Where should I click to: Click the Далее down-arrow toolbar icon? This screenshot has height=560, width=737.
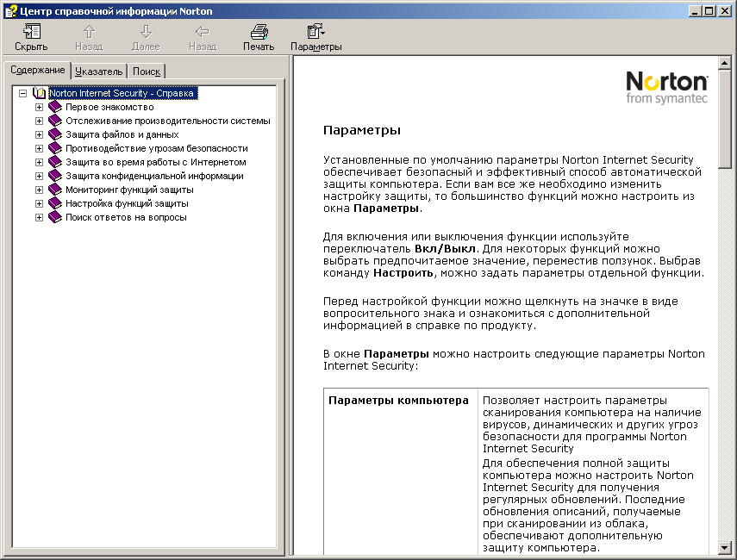pos(146,32)
